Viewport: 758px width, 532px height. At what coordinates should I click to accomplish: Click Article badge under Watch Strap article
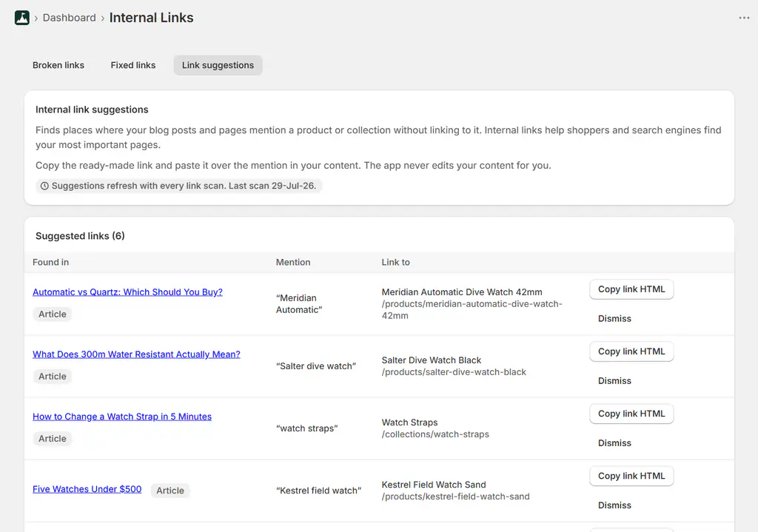tap(53, 439)
